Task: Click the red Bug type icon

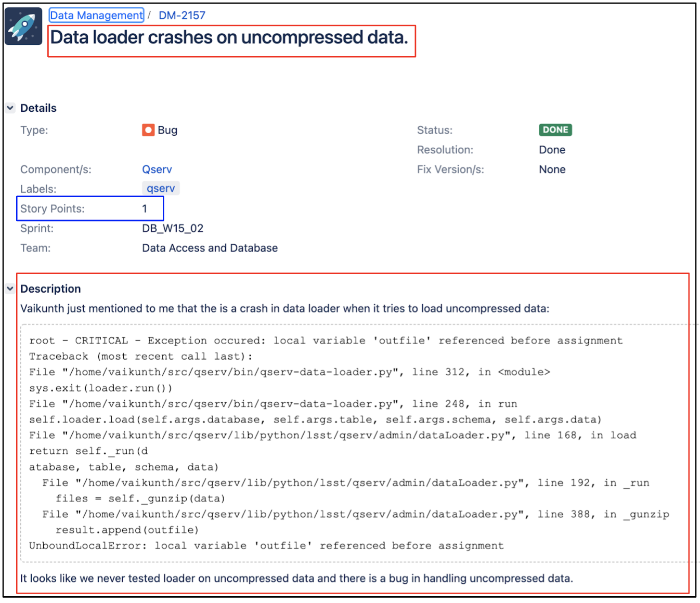Action: pyautogui.click(x=148, y=130)
